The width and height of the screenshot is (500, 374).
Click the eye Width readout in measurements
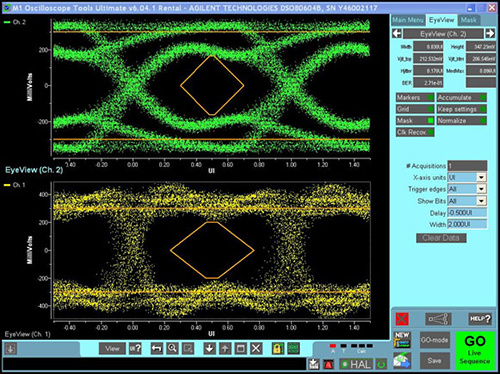click(x=428, y=47)
